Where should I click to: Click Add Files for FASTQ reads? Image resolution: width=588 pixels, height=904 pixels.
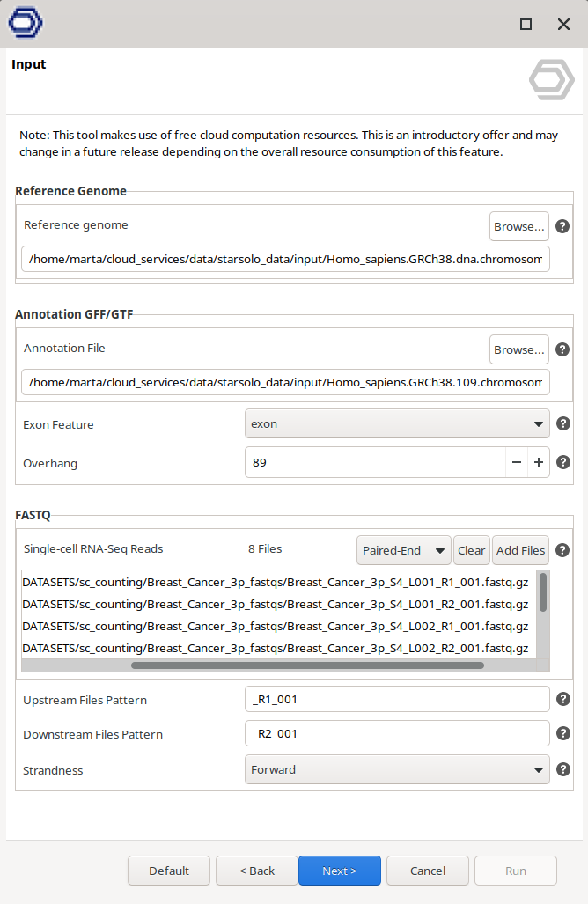point(520,550)
